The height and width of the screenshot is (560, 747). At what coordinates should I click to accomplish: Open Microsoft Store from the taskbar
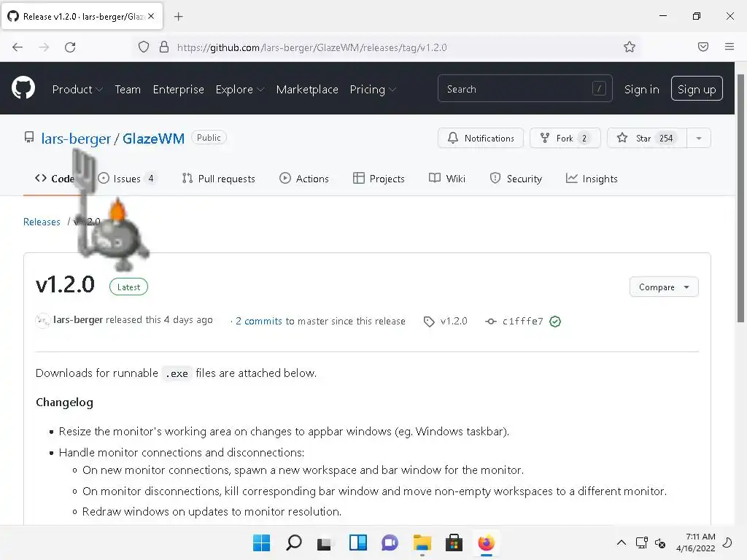[454, 542]
